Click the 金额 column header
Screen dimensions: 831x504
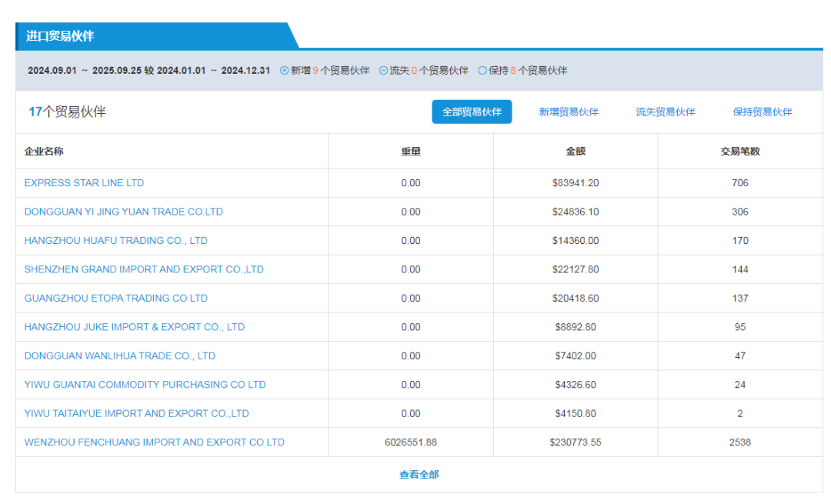point(576,152)
